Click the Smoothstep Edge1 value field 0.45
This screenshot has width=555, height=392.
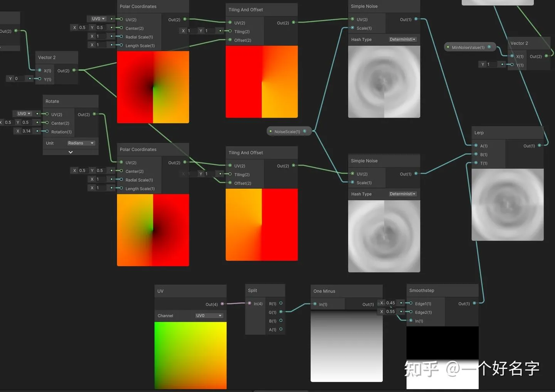pos(390,303)
